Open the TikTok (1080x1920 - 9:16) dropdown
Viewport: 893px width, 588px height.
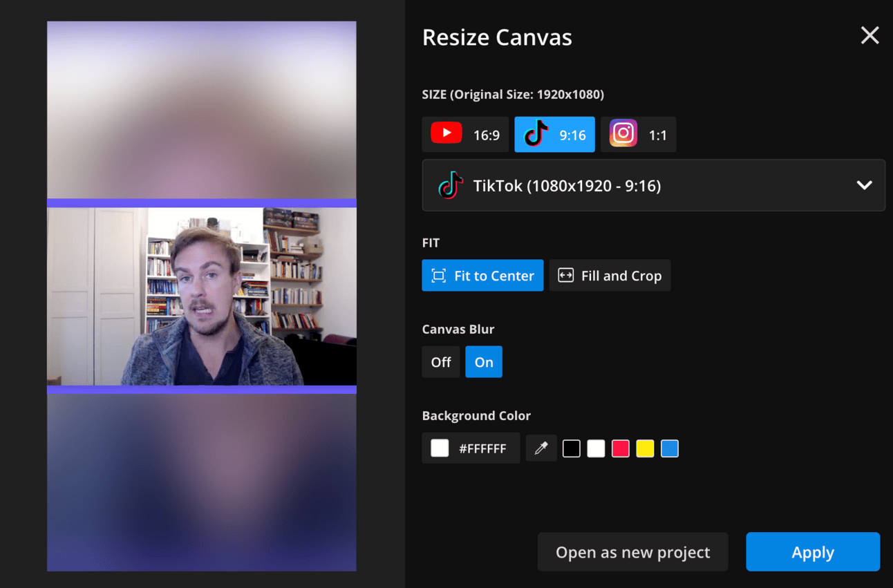652,185
